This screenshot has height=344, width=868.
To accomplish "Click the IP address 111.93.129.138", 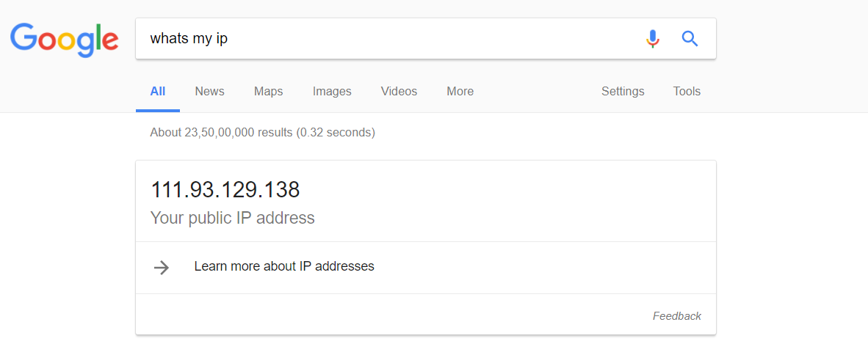I will point(225,190).
